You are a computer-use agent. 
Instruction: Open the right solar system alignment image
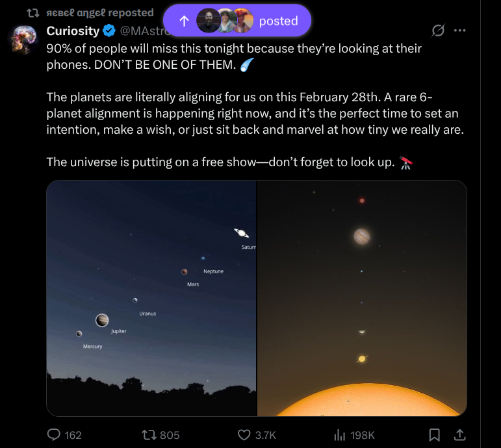362,298
